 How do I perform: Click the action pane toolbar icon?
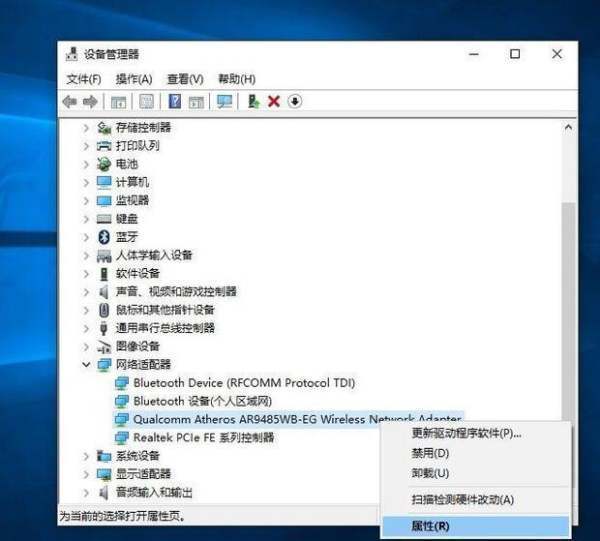tap(196, 102)
